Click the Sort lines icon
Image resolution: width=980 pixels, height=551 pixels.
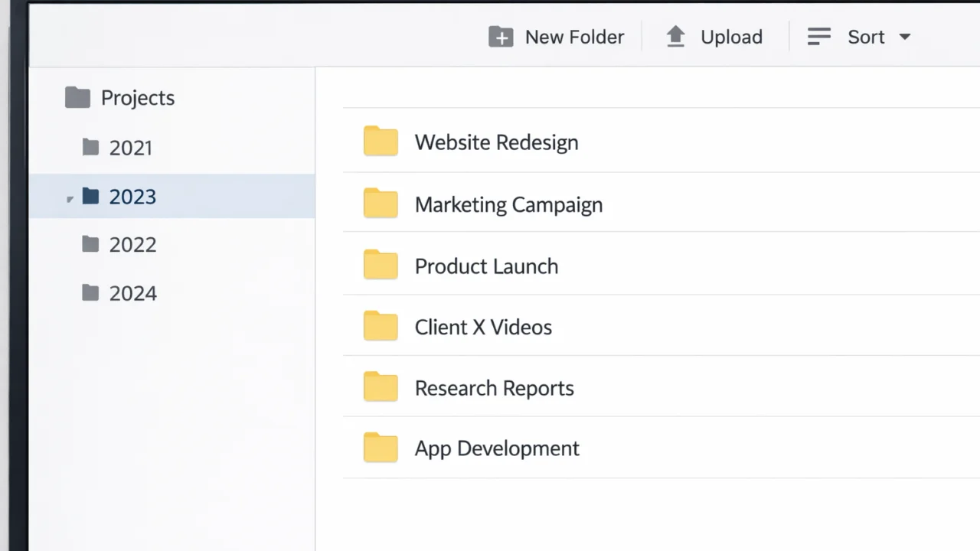click(x=819, y=37)
